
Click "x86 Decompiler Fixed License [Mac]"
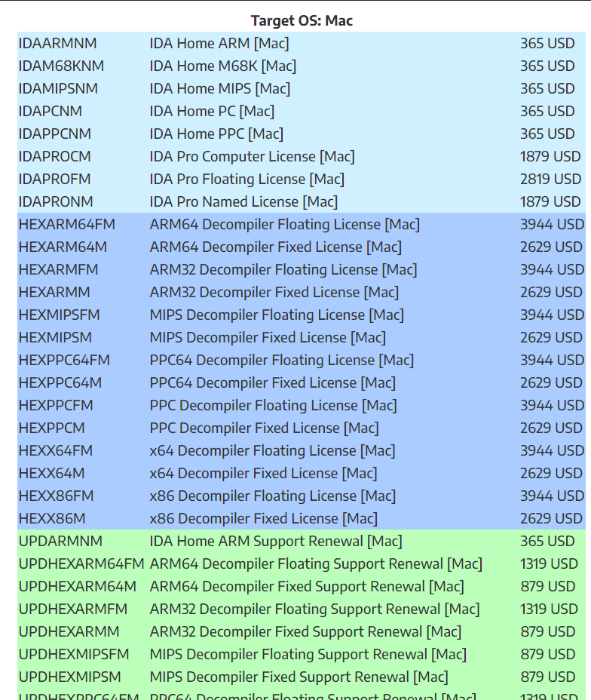click(x=264, y=518)
